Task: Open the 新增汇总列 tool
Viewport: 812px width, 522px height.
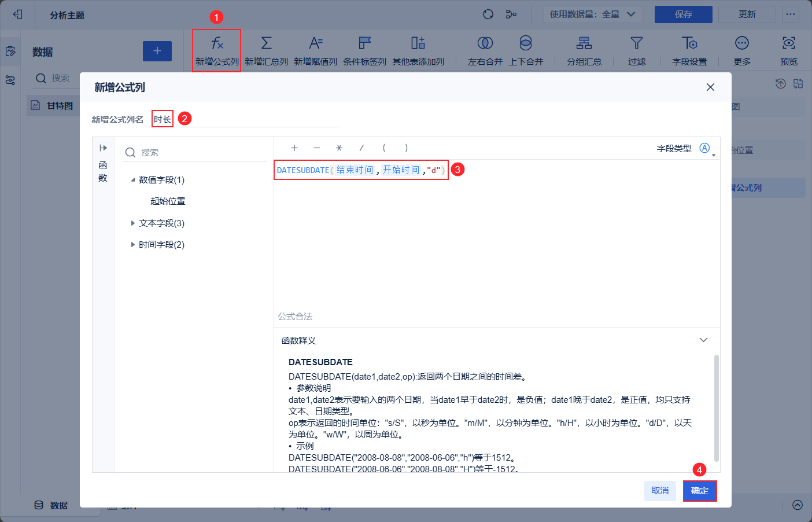Action: click(266, 50)
